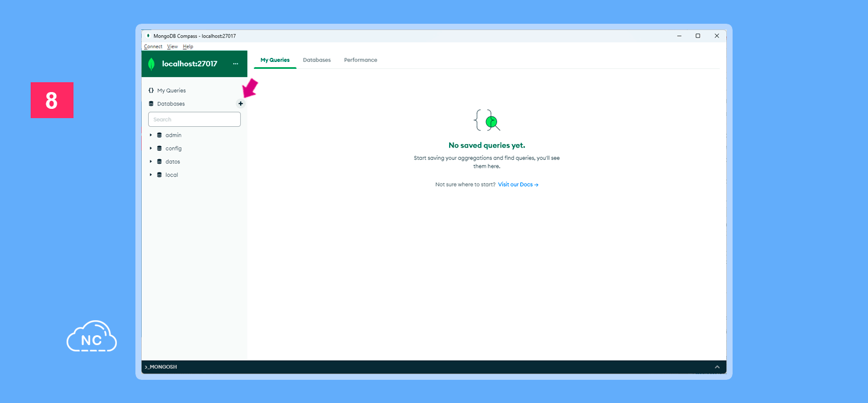Click the MongoDB Compass title bar leaf icon
The width and height of the screenshot is (868, 403).
tap(148, 36)
